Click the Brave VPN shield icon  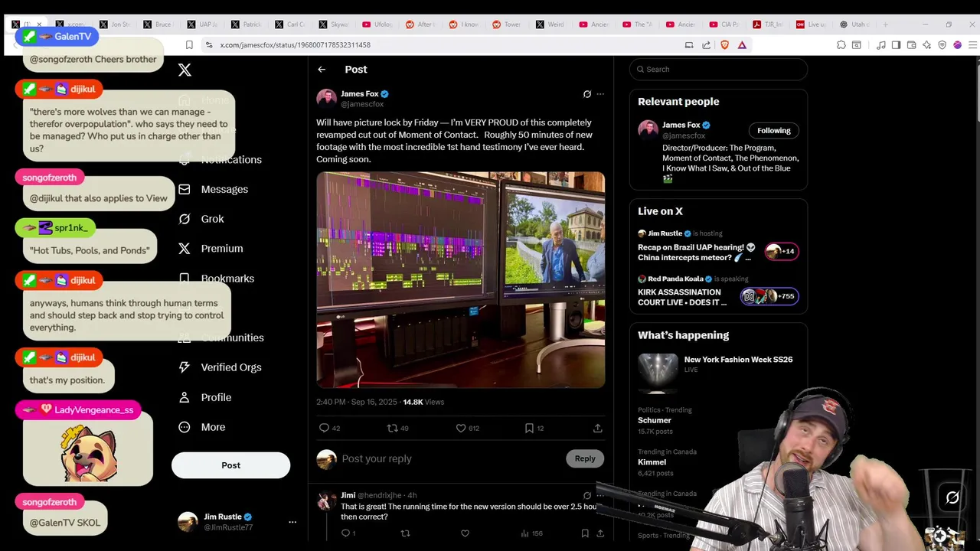point(942,45)
